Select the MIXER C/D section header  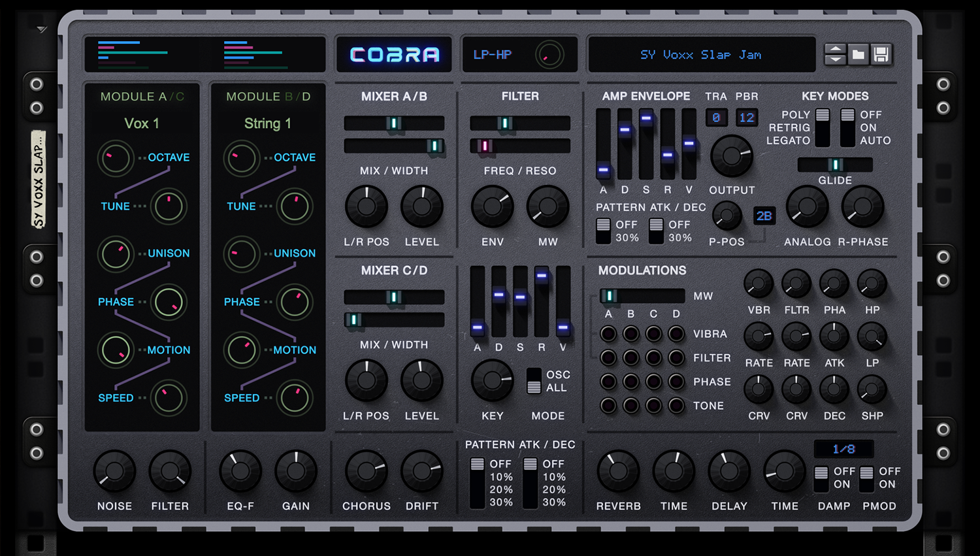393,270
